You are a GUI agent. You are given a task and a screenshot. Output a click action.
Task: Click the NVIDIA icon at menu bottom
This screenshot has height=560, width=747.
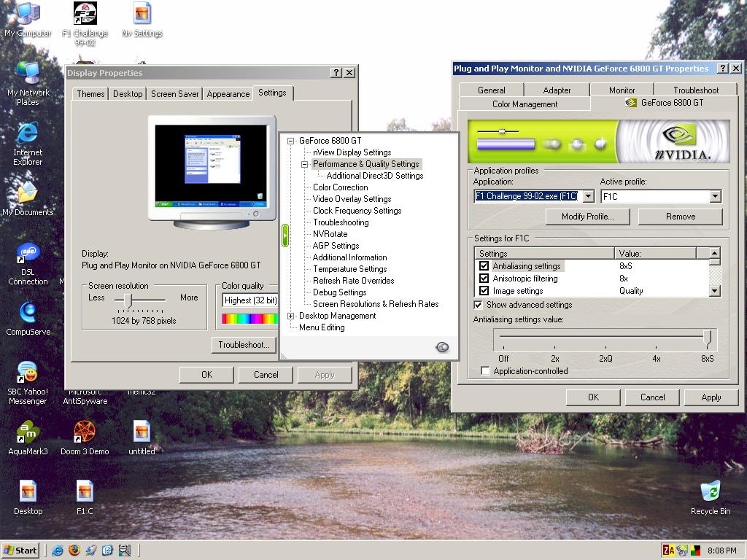[442, 347]
